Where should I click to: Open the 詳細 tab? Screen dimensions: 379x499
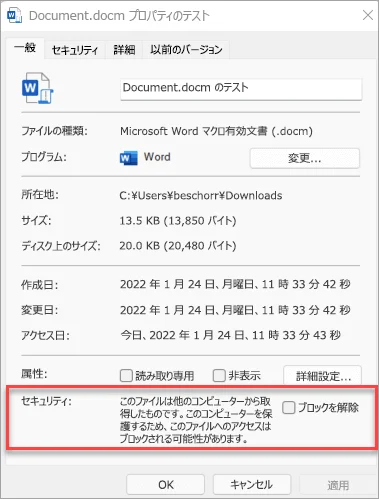pos(124,50)
